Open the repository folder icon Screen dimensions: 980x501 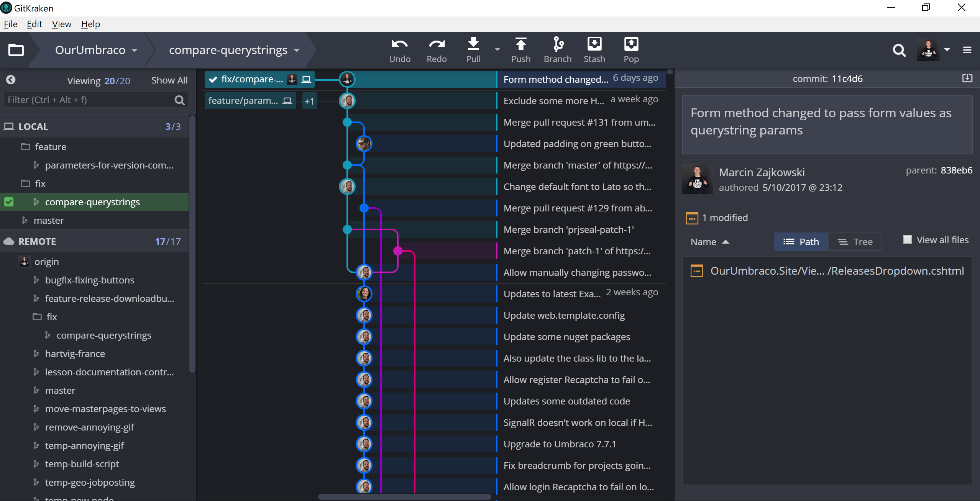coord(16,50)
